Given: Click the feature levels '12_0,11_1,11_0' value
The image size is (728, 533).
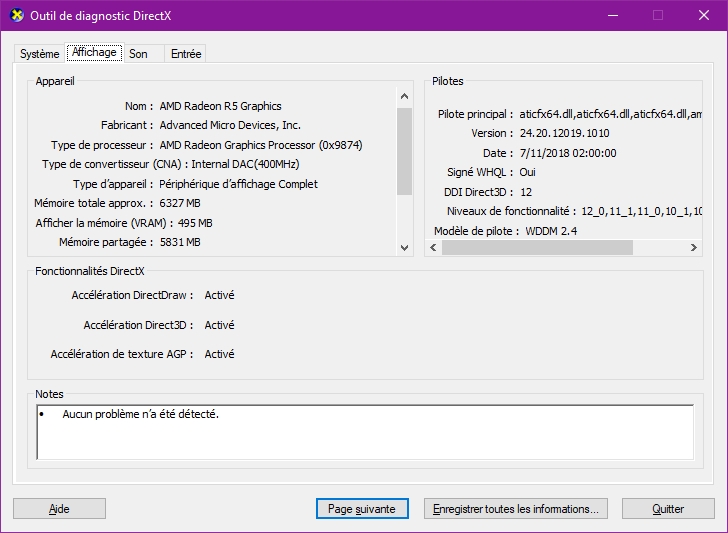Looking at the screenshot, I should [641, 211].
